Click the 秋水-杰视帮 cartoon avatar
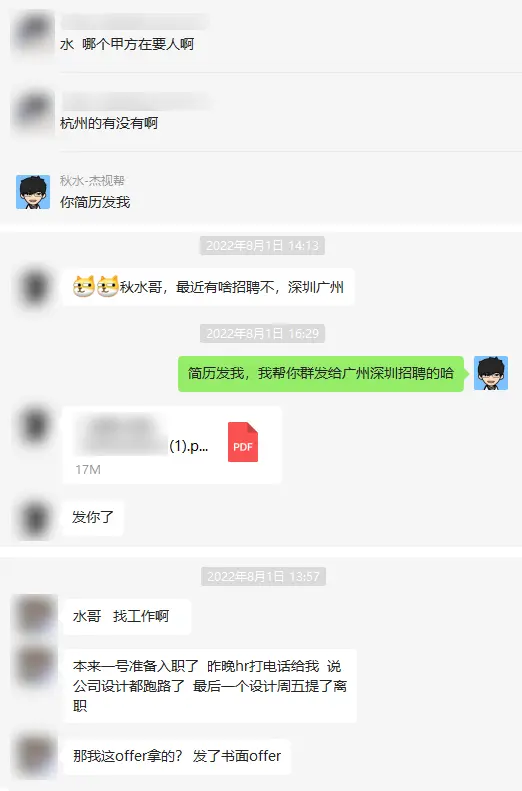 (x=33, y=192)
